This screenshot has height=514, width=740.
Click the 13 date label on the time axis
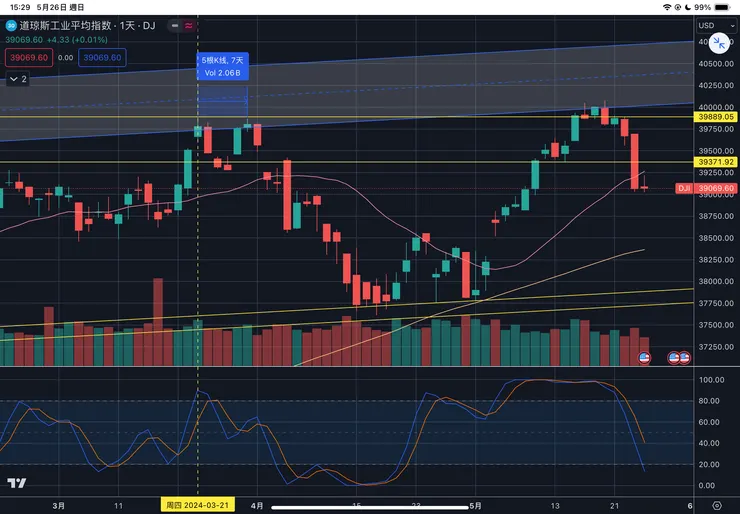click(x=555, y=506)
